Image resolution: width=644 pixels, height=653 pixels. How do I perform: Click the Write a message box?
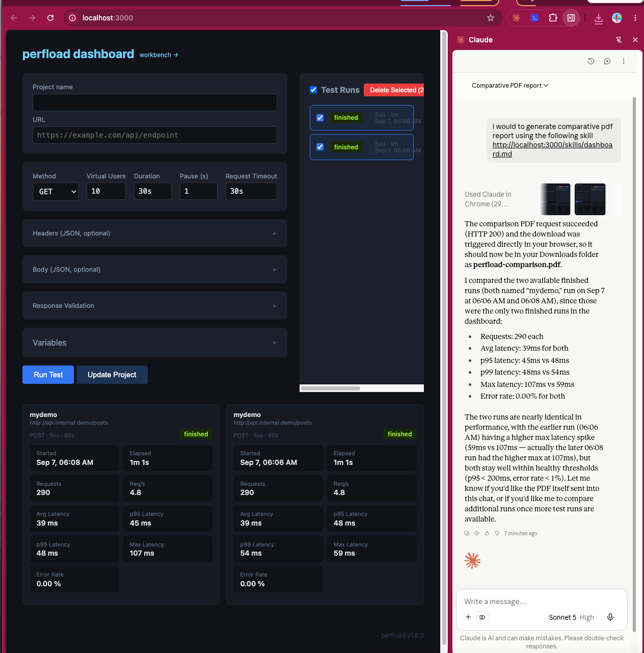[542, 602]
